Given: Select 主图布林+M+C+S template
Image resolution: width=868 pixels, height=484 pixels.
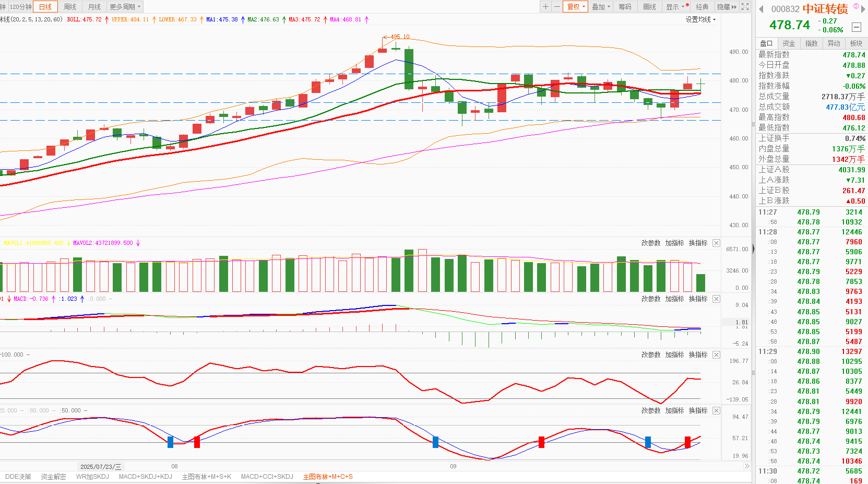Looking at the screenshot, I should tap(328, 477).
